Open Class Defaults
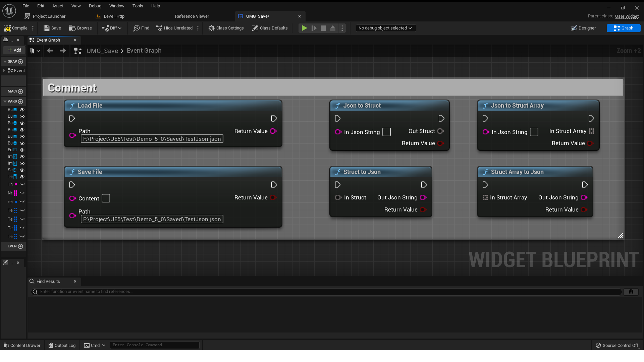The height and width of the screenshot is (362, 644). click(270, 28)
